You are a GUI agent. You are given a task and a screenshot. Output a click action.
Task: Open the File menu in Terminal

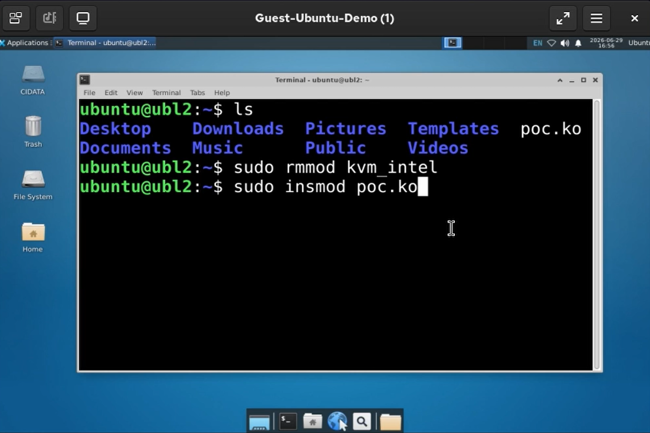click(89, 92)
